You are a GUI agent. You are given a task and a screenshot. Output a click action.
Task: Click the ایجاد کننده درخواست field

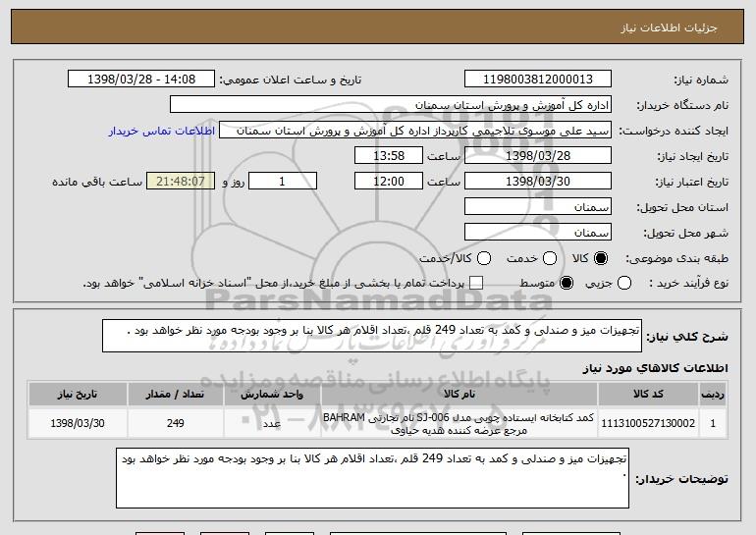(x=415, y=131)
